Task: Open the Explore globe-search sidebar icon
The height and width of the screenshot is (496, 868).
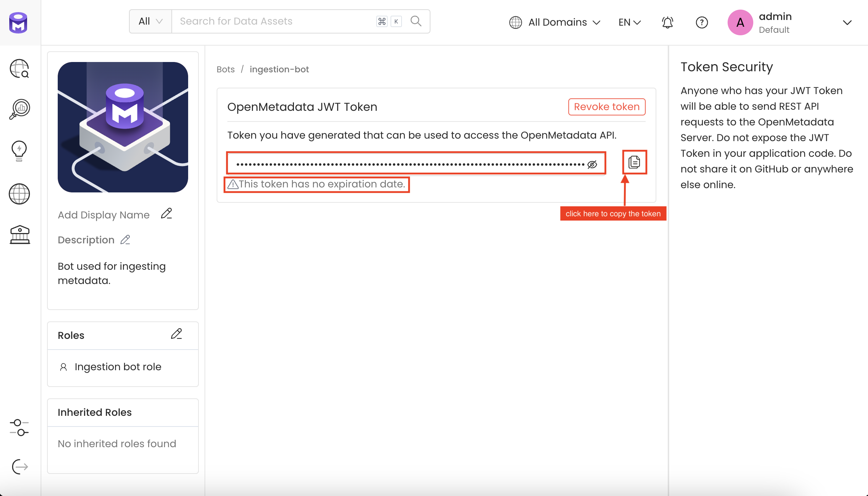Action: [x=19, y=68]
